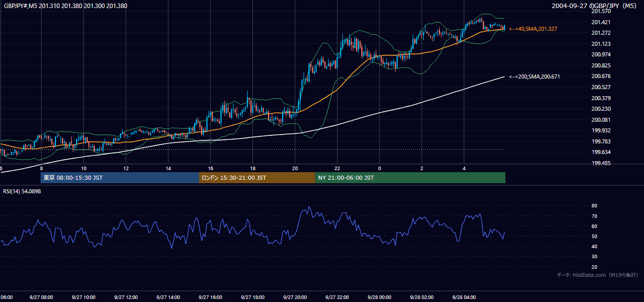This screenshot has width=644, height=302.
Task: Click RSI scale label 80
Action: (x=594, y=206)
